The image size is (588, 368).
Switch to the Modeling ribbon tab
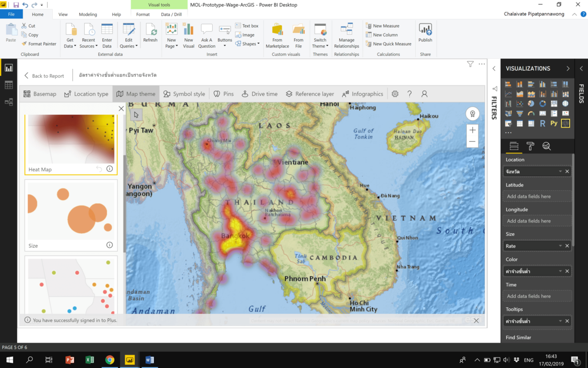(89, 14)
